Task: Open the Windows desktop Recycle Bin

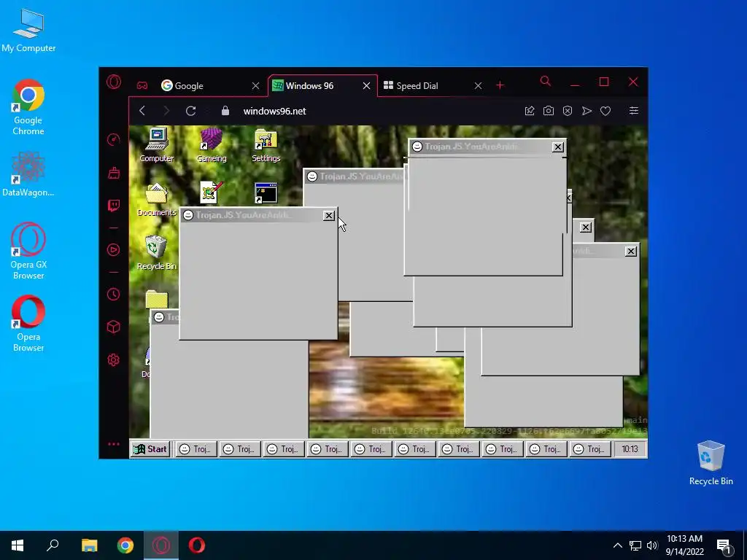Action: [711, 463]
